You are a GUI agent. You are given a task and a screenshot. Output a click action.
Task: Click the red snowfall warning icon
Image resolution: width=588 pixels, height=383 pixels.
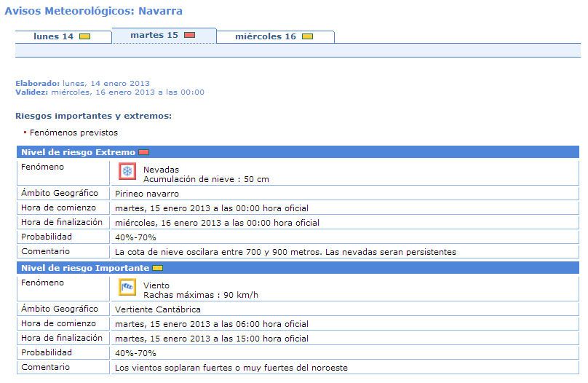(127, 171)
